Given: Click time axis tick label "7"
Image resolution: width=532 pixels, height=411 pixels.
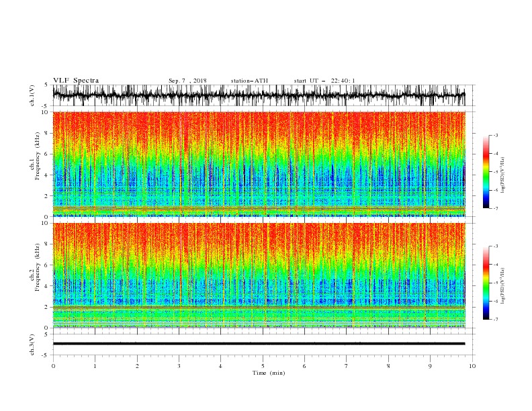Looking at the screenshot, I should (347, 366).
